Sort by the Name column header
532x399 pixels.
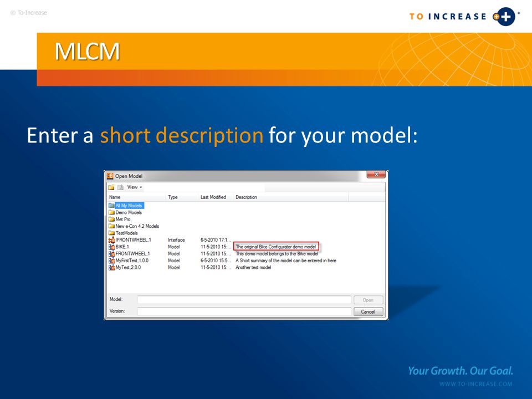115,197
